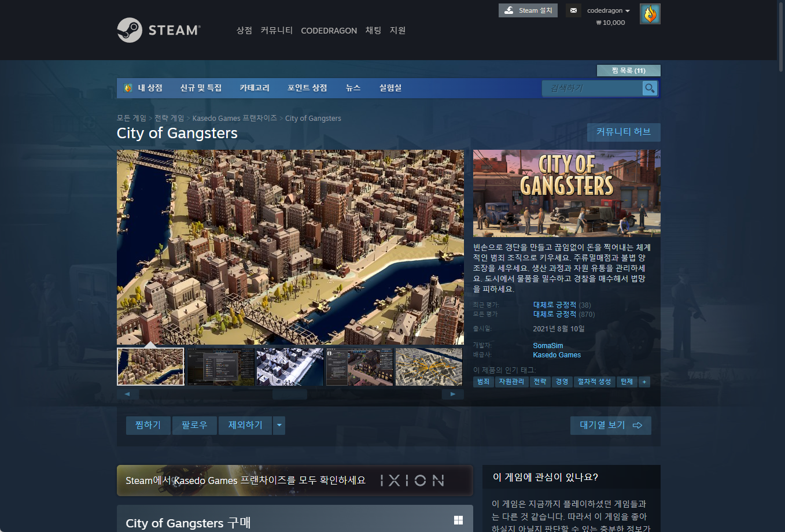Click the 2021년 8월 10일 release date text

click(559, 328)
